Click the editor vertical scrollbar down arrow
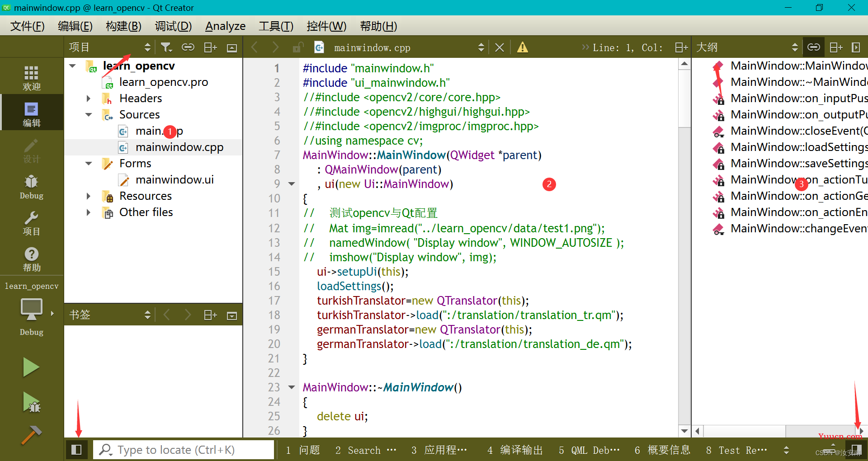 (684, 431)
